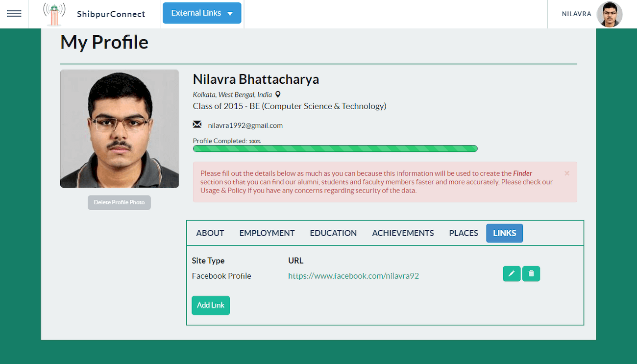Go to the Places tab
This screenshot has width=637, height=364.
[x=464, y=233]
